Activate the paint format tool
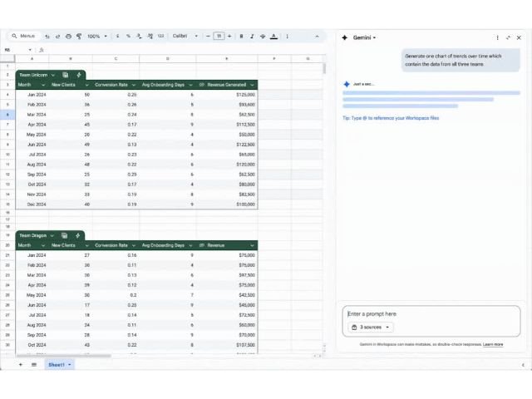 pos(79,37)
